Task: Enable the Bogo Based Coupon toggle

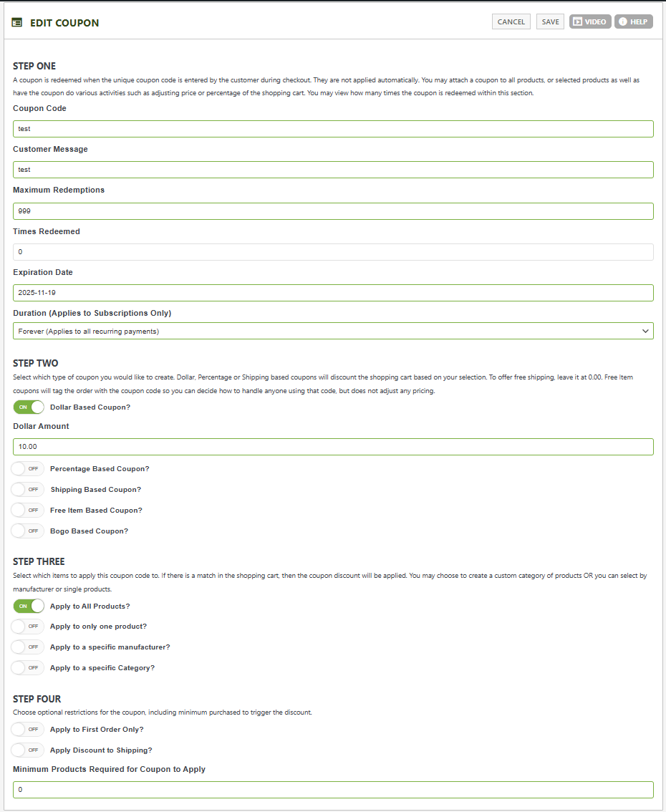Action: 29,531
